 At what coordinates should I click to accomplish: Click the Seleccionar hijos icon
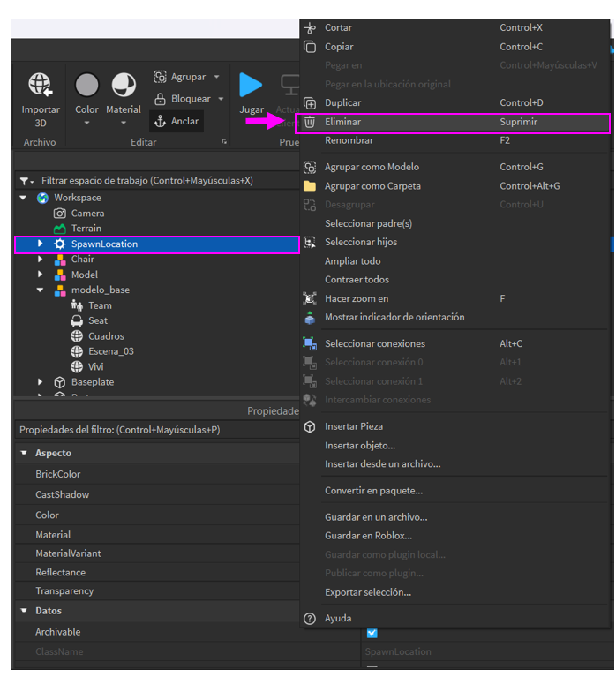pos(310,242)
